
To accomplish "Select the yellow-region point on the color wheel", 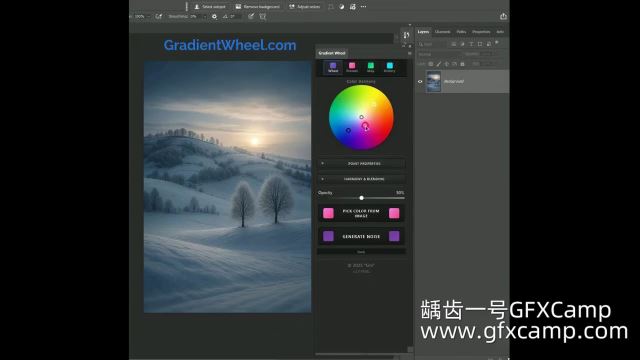I will [x=373, y=104].
